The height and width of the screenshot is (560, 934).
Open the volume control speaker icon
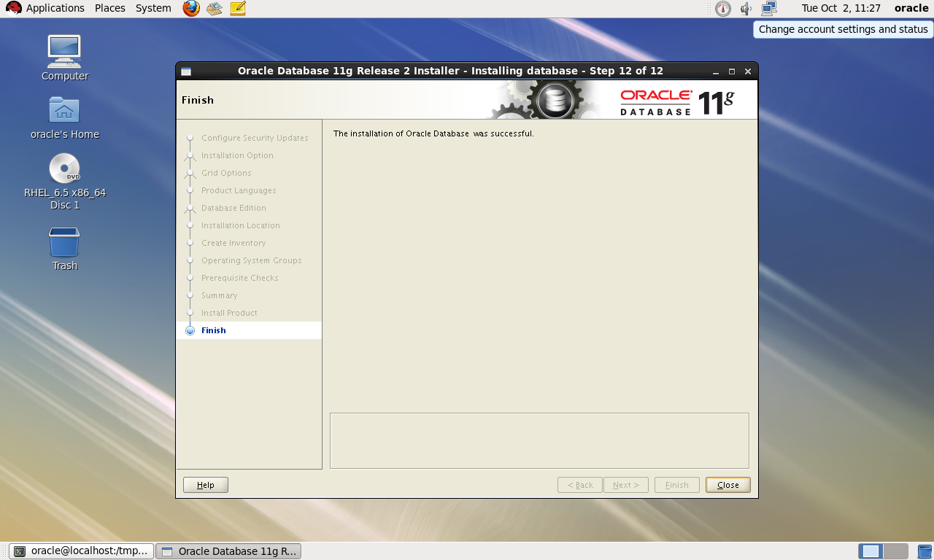tap(746, 9)
